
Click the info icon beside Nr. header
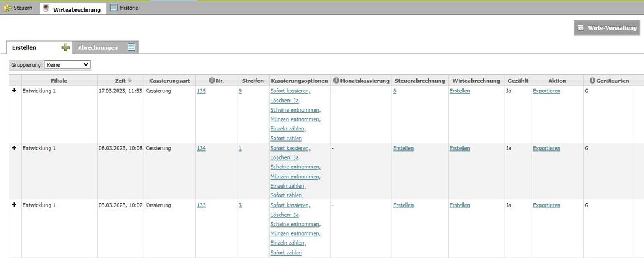212,81
